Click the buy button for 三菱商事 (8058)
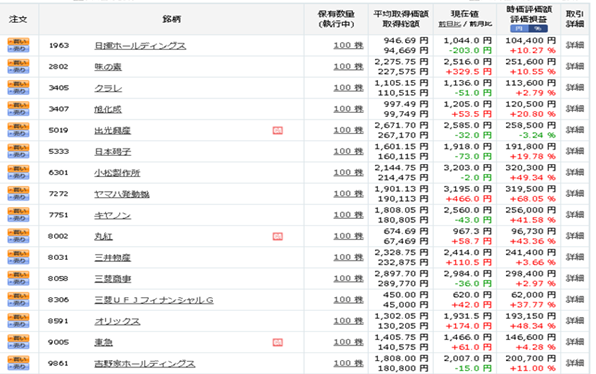 tap(18, 276)
